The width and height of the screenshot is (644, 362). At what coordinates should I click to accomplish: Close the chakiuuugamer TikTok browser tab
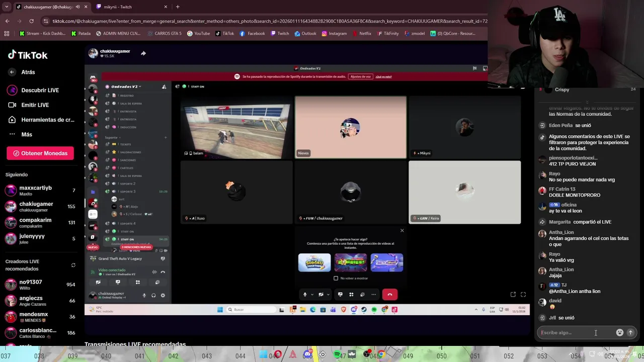tap(86, 7)
